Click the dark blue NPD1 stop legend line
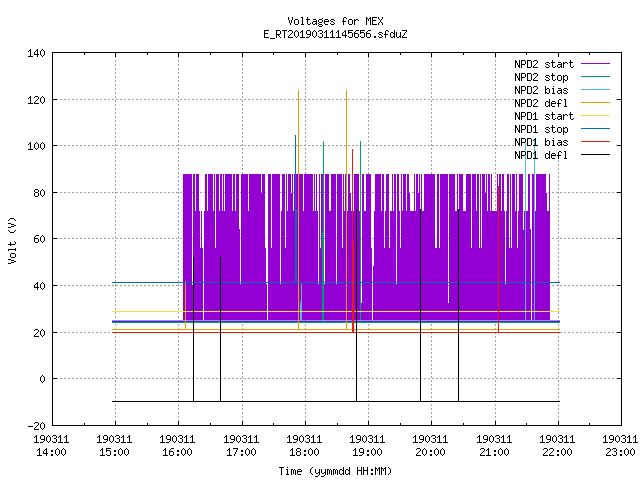640x480 pixels. coord(595,129)
